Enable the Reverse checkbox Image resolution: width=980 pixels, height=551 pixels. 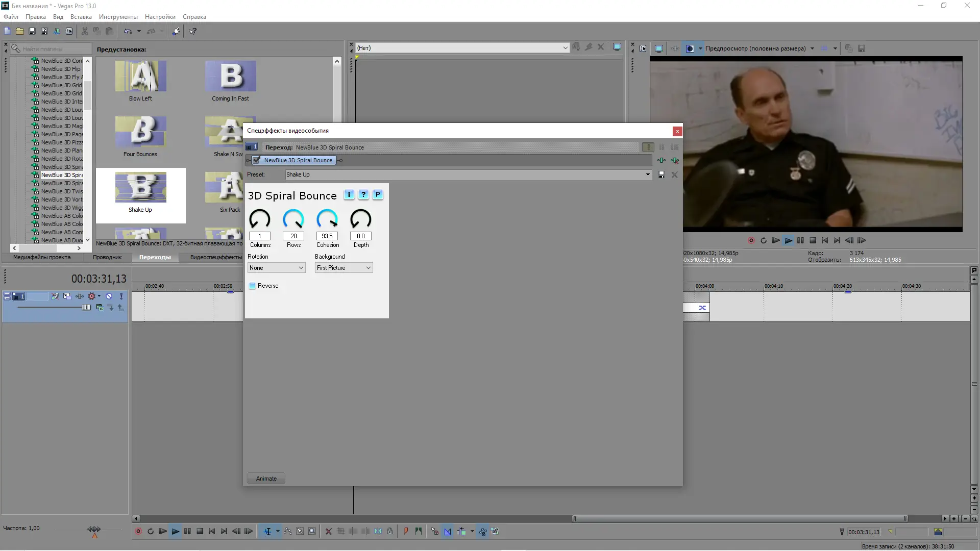[252, 286]
